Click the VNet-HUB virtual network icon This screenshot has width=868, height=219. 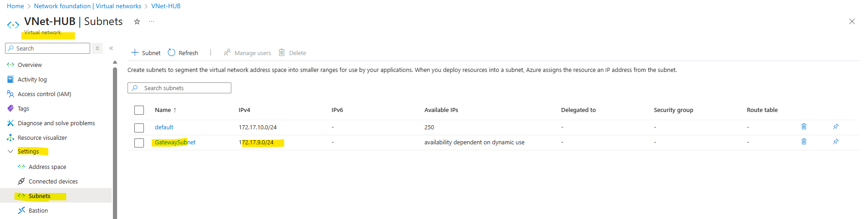(x=13, y=25)
